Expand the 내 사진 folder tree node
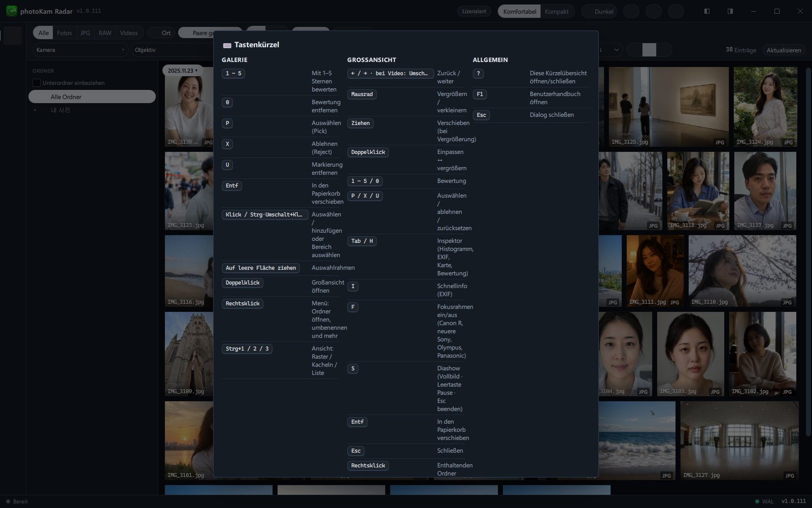812x508 pixels. pos(36,110)
